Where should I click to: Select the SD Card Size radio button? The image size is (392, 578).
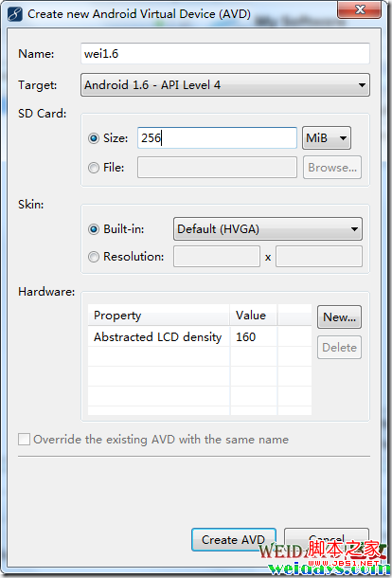tap(94, 138)
